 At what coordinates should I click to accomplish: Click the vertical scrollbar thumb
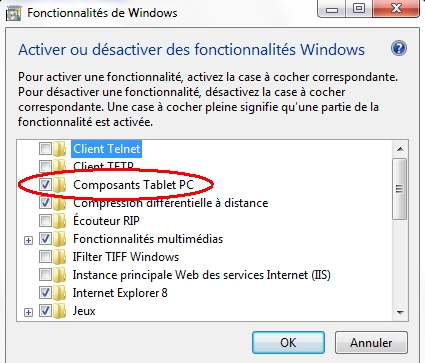coord(400,189)
